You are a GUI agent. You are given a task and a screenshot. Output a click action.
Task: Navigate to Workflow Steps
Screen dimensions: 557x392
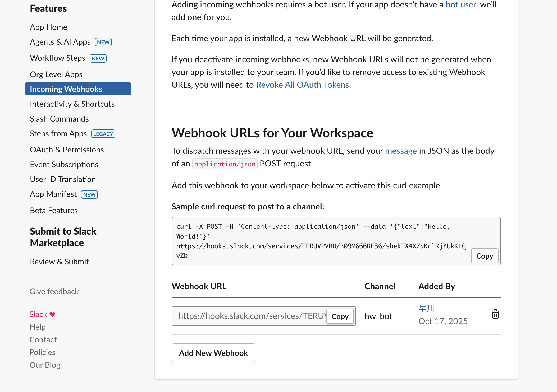57,58
